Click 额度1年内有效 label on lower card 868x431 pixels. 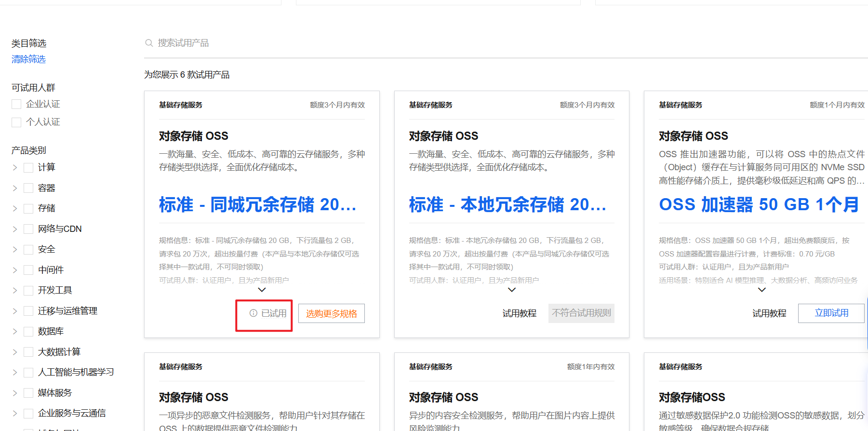point(591,367)
